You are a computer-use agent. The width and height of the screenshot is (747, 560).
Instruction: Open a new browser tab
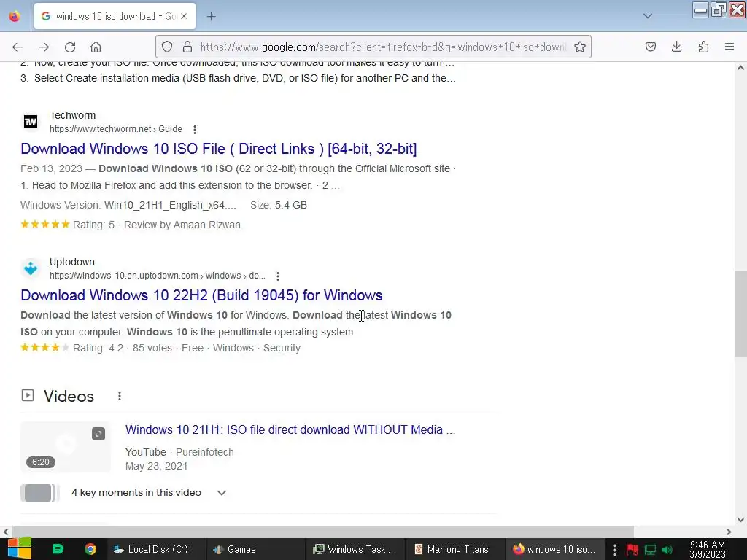click(211, 17)
